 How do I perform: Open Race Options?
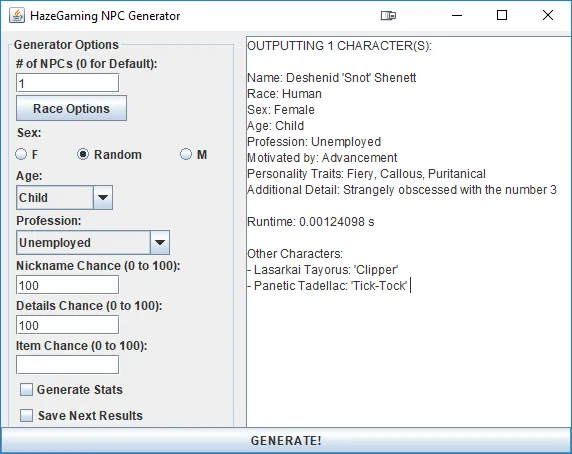click(x=72, y=108)
